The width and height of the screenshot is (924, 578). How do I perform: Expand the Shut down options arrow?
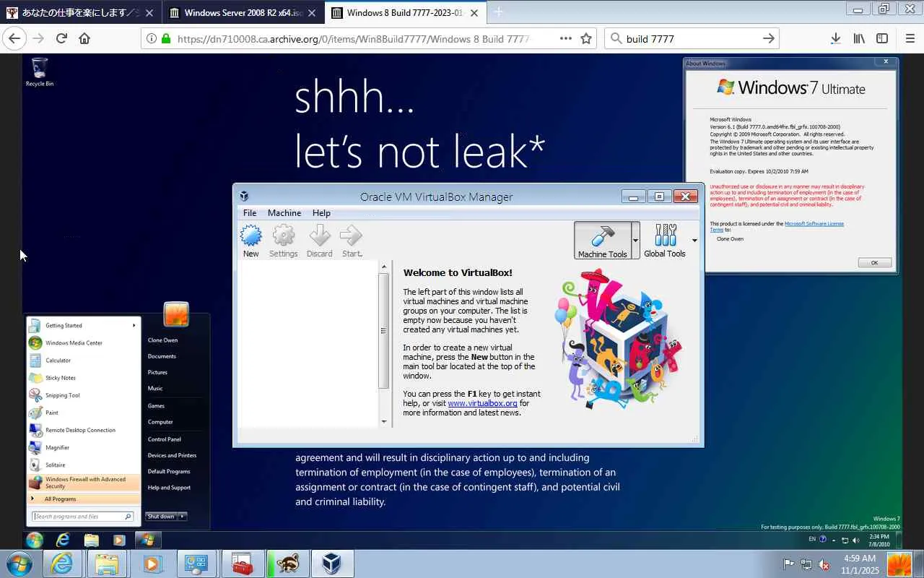pos(183,517)
